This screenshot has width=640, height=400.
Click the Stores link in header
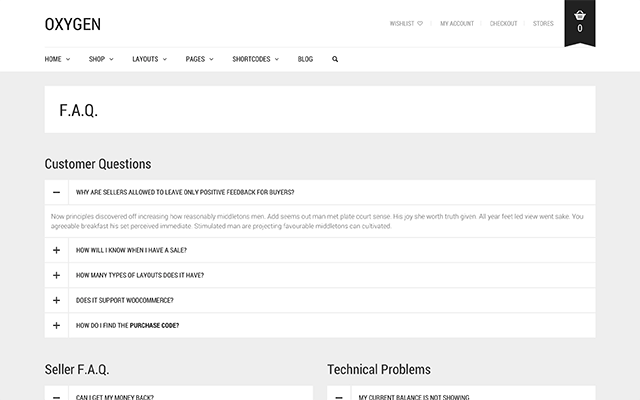pos(543,23)
